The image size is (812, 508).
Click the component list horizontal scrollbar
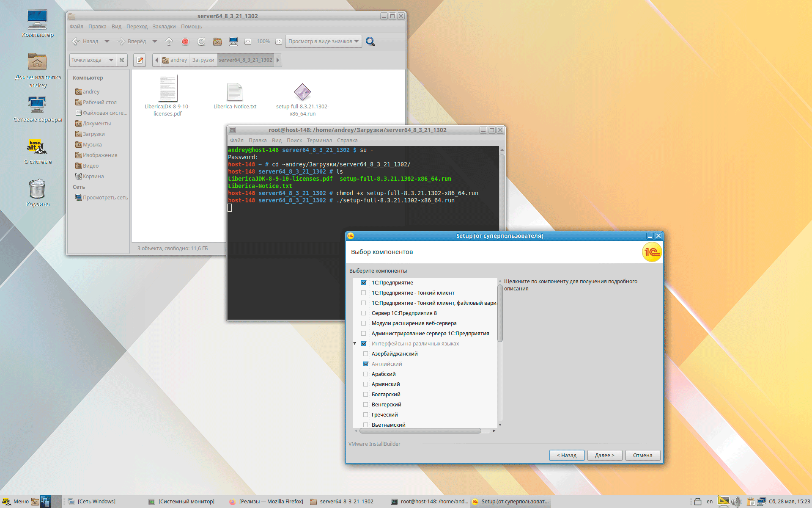point(420,431)
